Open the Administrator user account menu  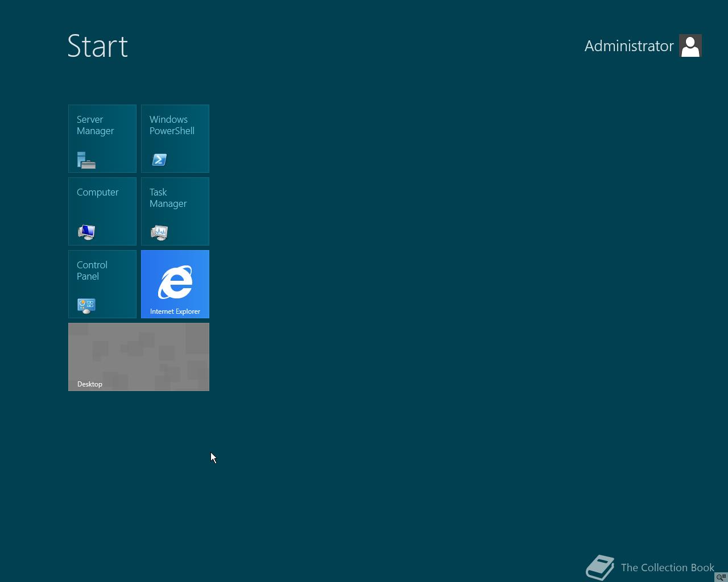coord(643,45)
